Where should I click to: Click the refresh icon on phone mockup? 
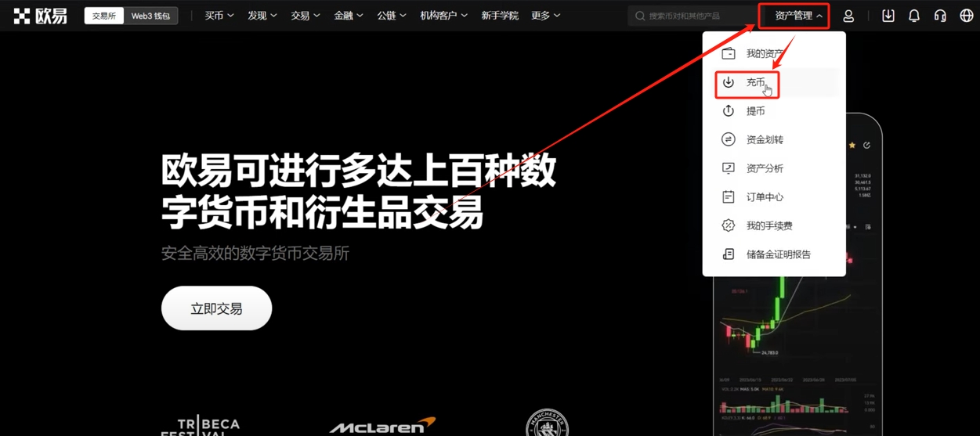(x=866, y=145)
